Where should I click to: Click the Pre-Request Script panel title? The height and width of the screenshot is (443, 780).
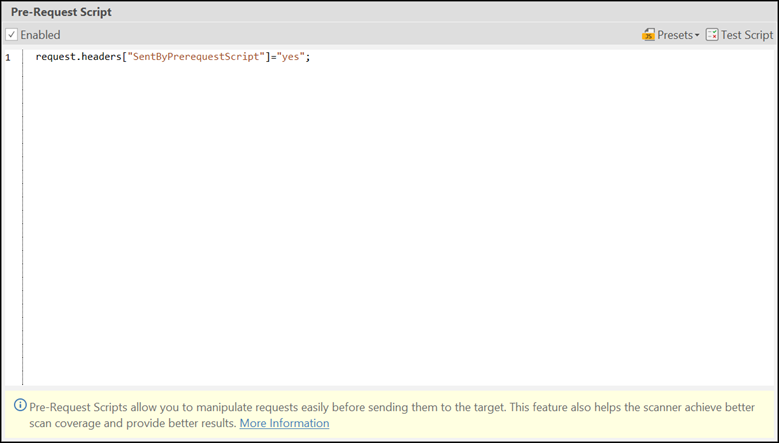[62, 12]
